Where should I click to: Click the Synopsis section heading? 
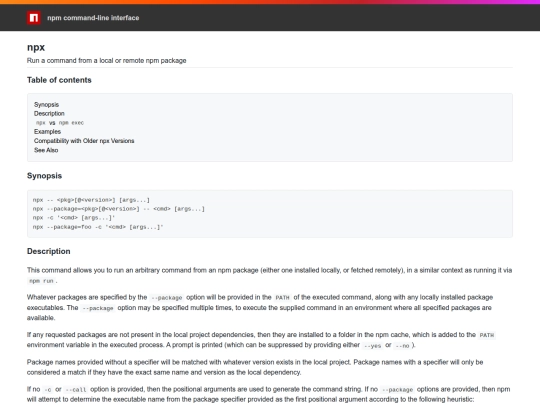pyautogui.click(x=44, y=176)
